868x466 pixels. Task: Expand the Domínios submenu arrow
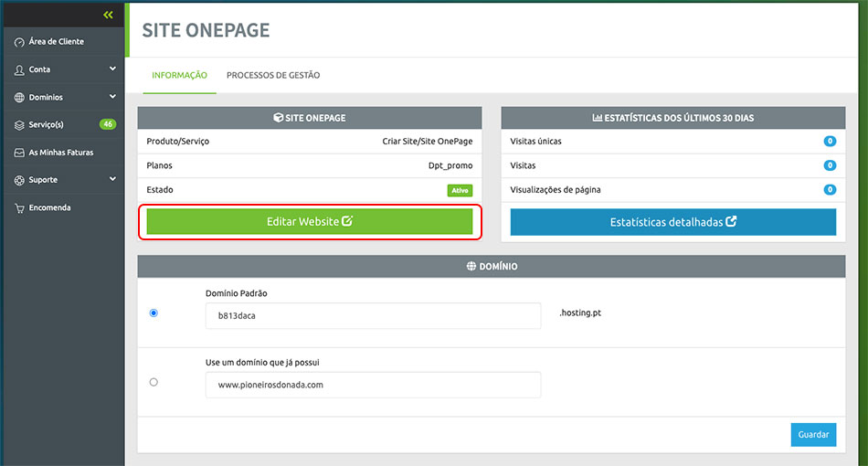(x=112, y=97)
